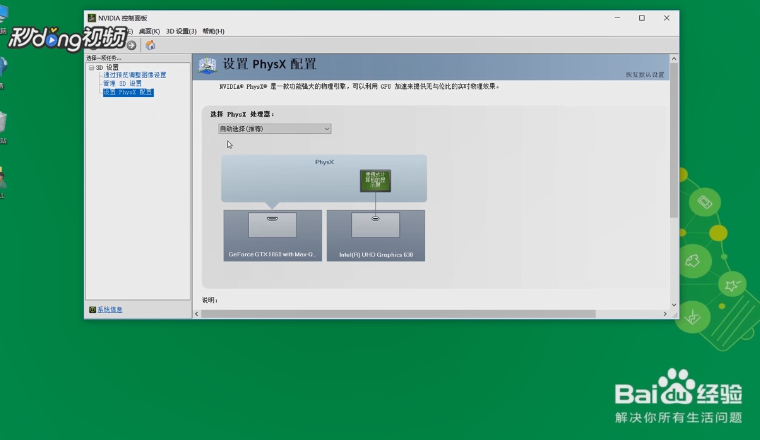This screenshot has width=760, height=440.
Task: Select the GeForce GTX 1050 GPU box
Action: (x=272, y=236)
